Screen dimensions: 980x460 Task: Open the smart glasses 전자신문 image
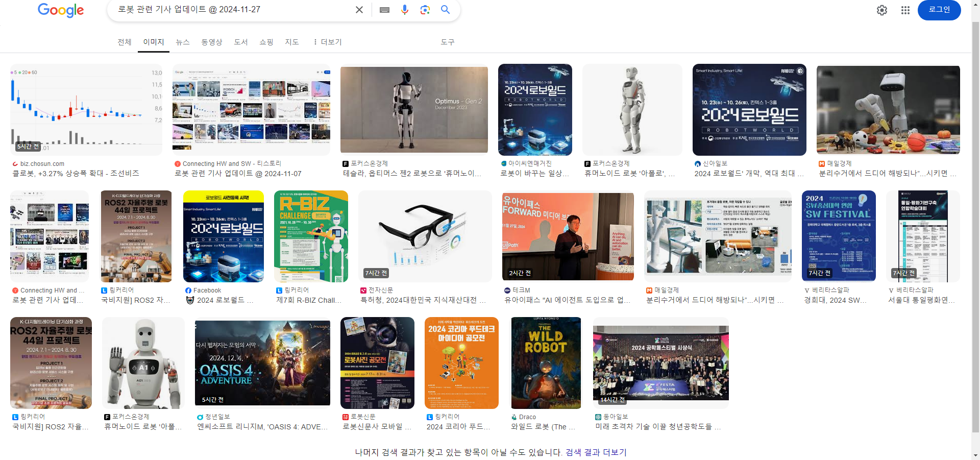425,236
